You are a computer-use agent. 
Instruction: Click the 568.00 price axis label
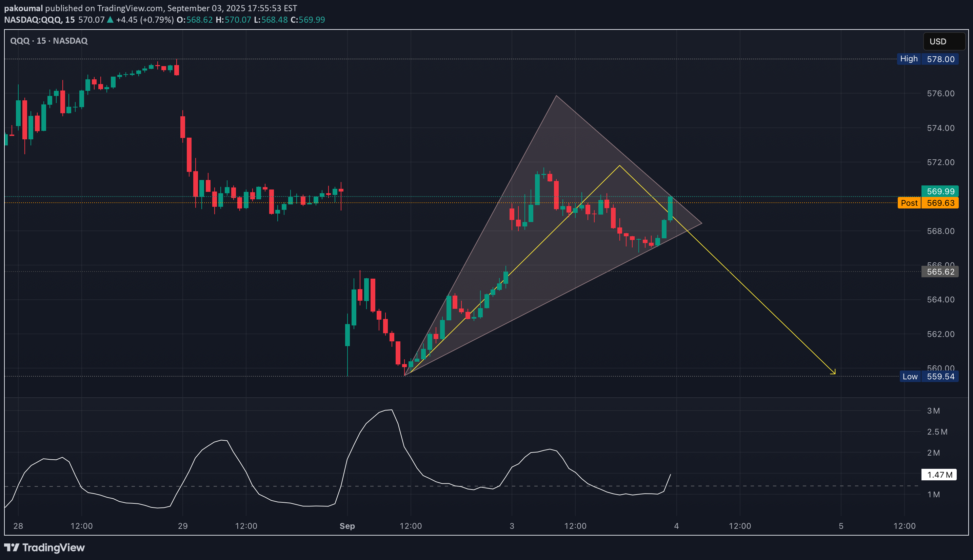pos(940,231)
